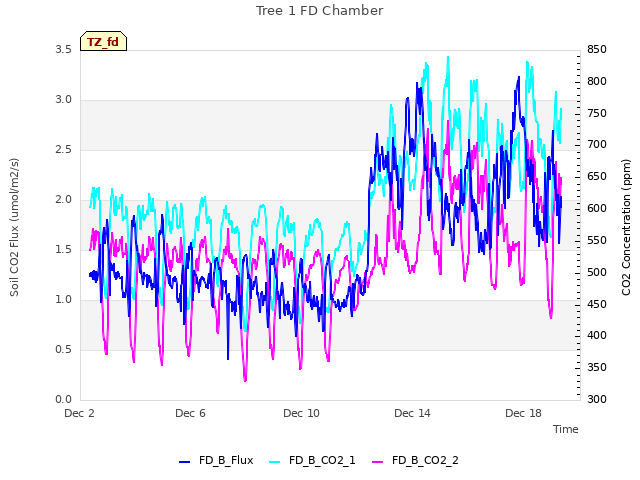Select the Soil CO2 Flux axis label
The image size is (640, 480).
(x=14, y=227)
